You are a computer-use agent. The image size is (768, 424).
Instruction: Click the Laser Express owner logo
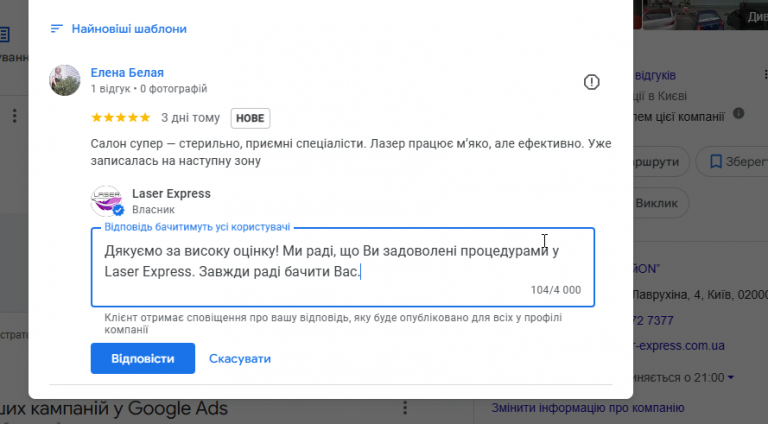[x=107, y=201]
